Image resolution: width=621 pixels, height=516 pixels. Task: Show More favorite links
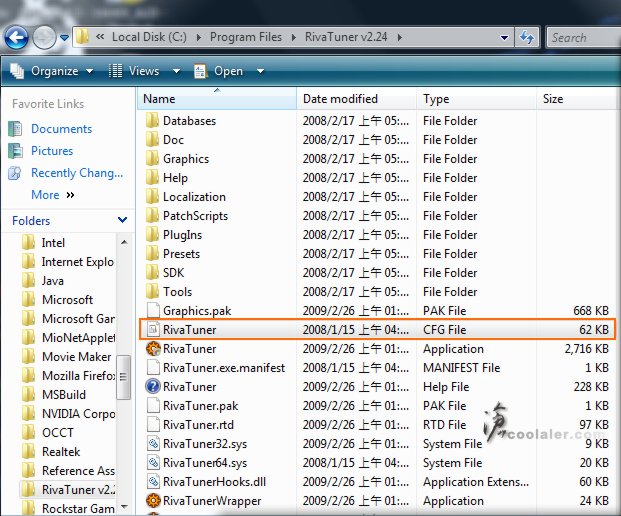point(53,195)
